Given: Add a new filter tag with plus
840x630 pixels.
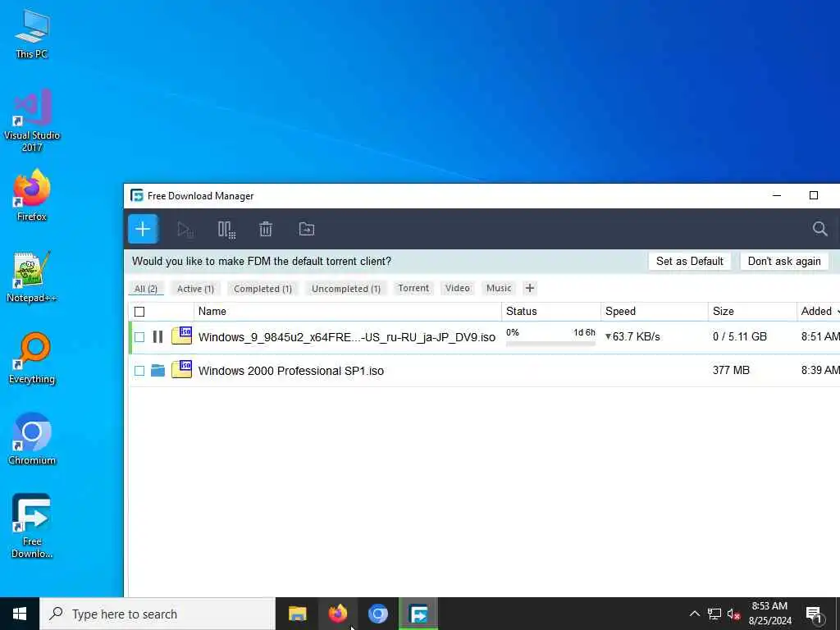Looking at the screenshot, I should pos(529,288).
